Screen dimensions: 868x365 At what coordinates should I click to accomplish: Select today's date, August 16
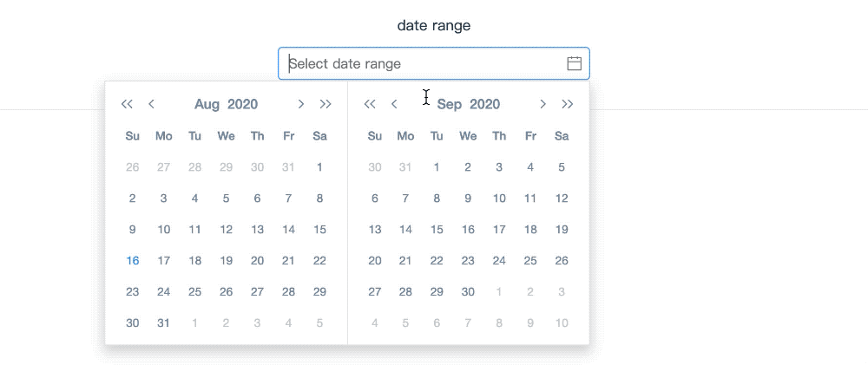pyautogui.click(x=133, y=261)
